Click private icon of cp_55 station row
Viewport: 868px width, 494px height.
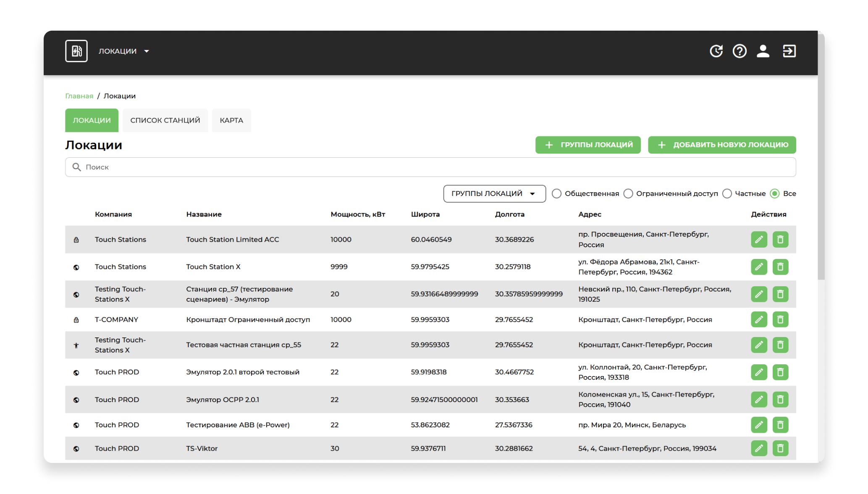[x=76, y=345]
